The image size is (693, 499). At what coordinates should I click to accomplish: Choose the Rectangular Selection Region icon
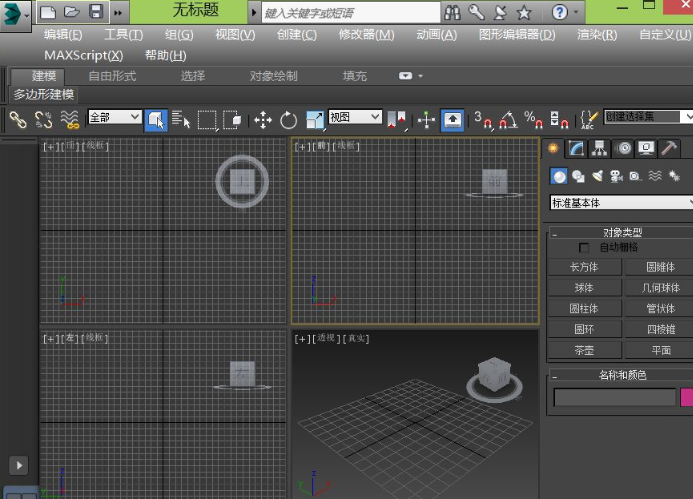[207, 120]
